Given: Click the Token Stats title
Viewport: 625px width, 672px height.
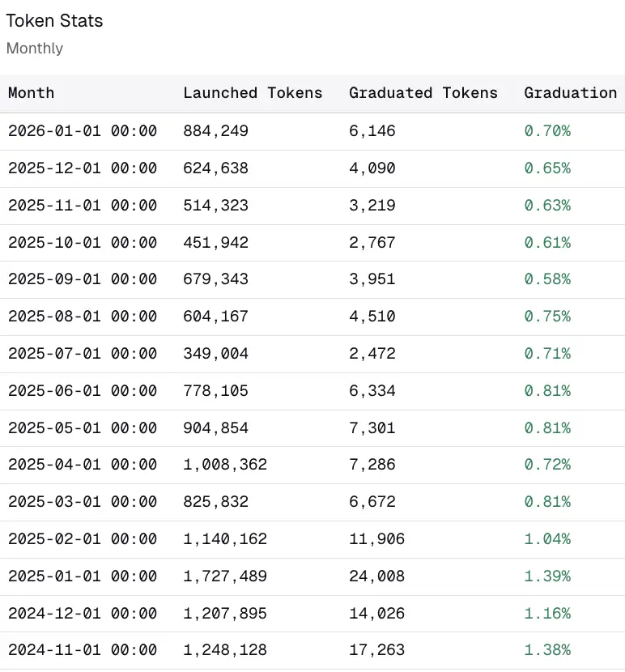Looking at the screenshot, I should click(54, 21).
